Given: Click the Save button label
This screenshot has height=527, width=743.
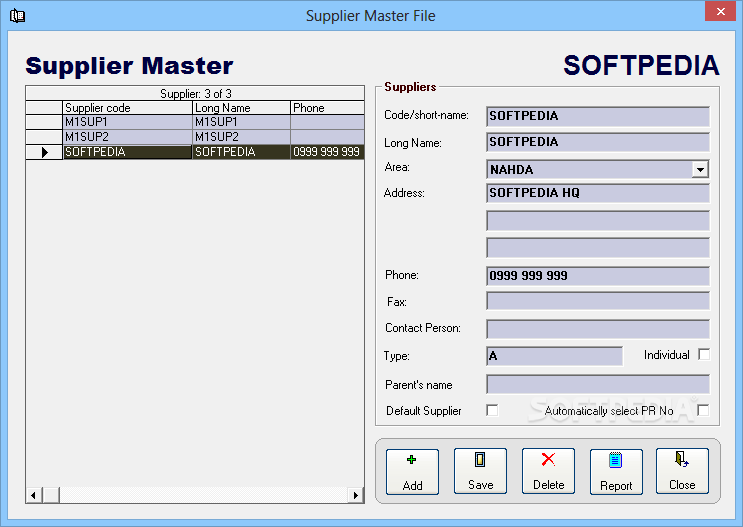Looking at the screenshot, I should [480, 484].
